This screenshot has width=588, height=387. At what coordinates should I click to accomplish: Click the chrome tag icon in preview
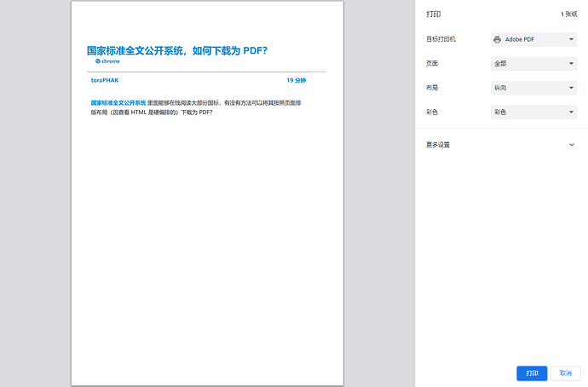98,61
